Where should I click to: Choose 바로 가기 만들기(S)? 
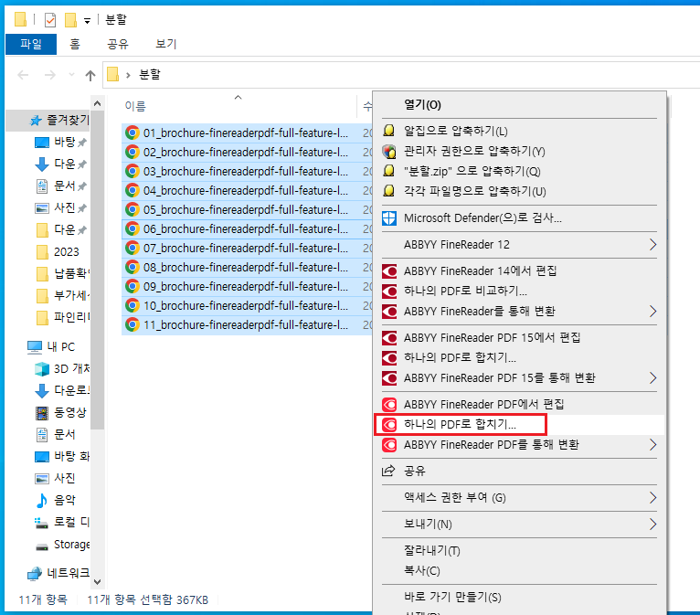tap(520, 597)
